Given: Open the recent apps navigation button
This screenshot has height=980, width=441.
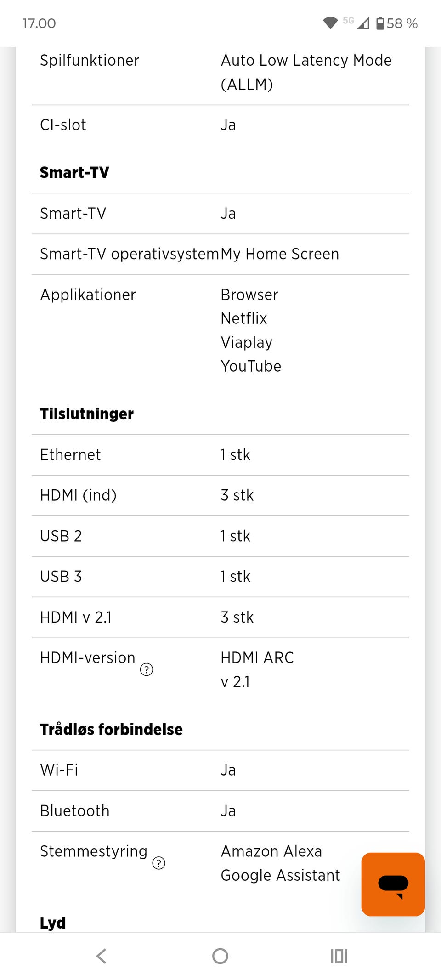Looking at the screenshot, I should pyautogui.click(x=339, y=956).
